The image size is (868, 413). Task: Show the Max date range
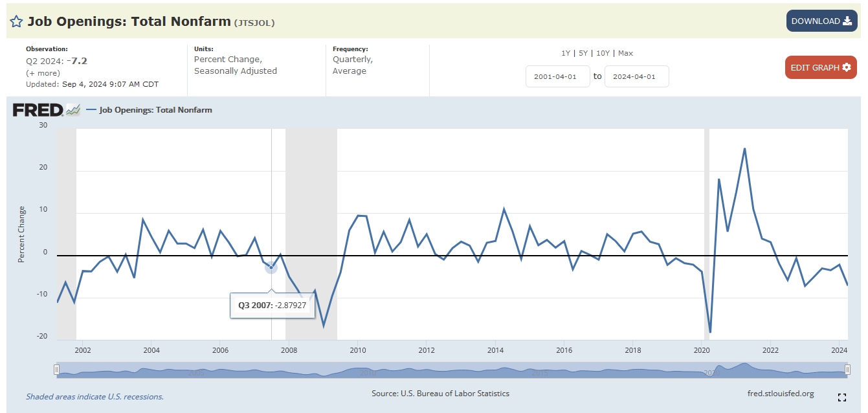[x=625, y=53]
